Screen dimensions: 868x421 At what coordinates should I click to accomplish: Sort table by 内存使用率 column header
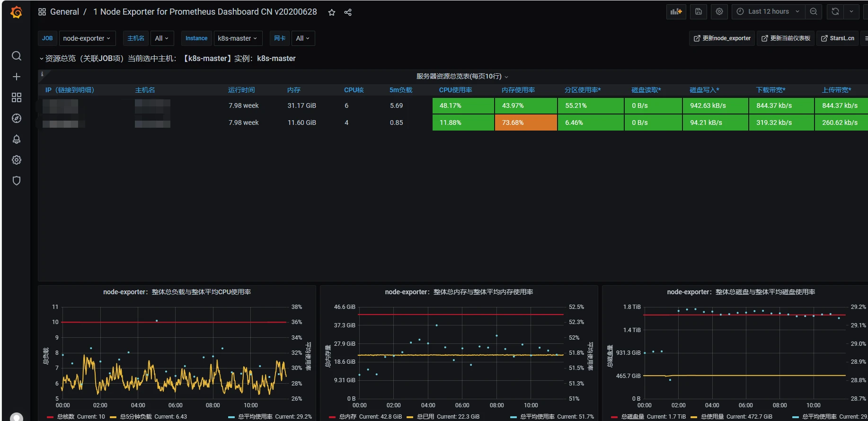click(518, 90)
